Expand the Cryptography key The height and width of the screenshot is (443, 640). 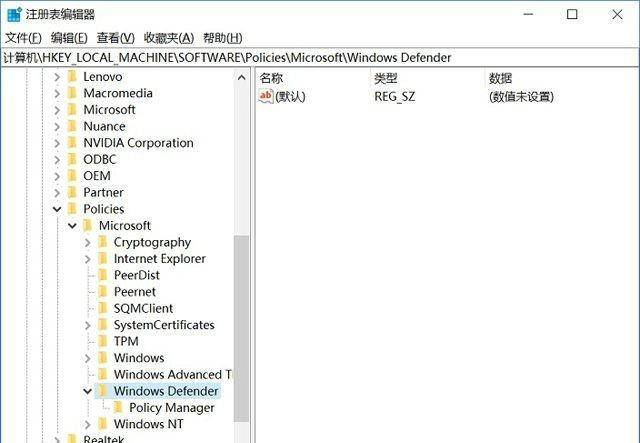pyautogui.click(x=87, y=243)
